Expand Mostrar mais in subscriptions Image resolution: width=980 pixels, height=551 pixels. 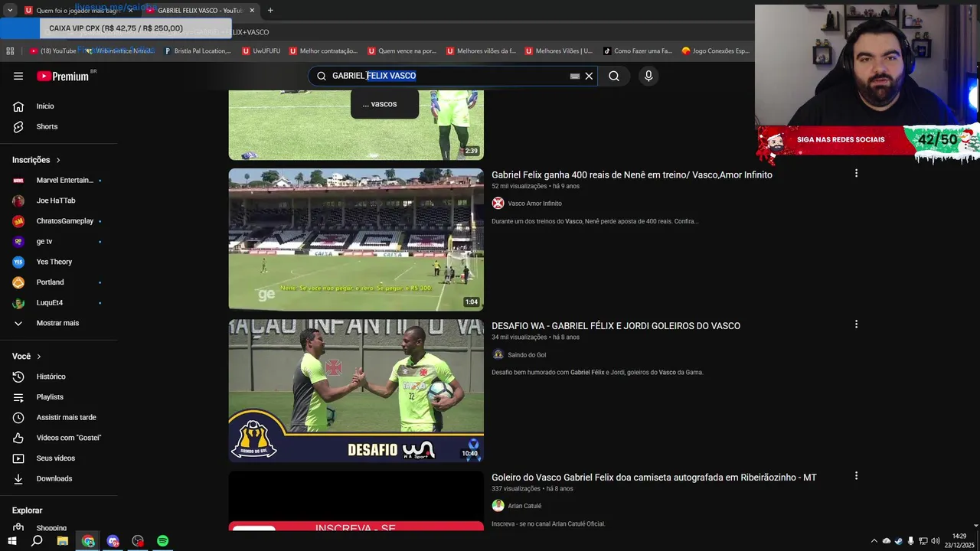[59, 323]
